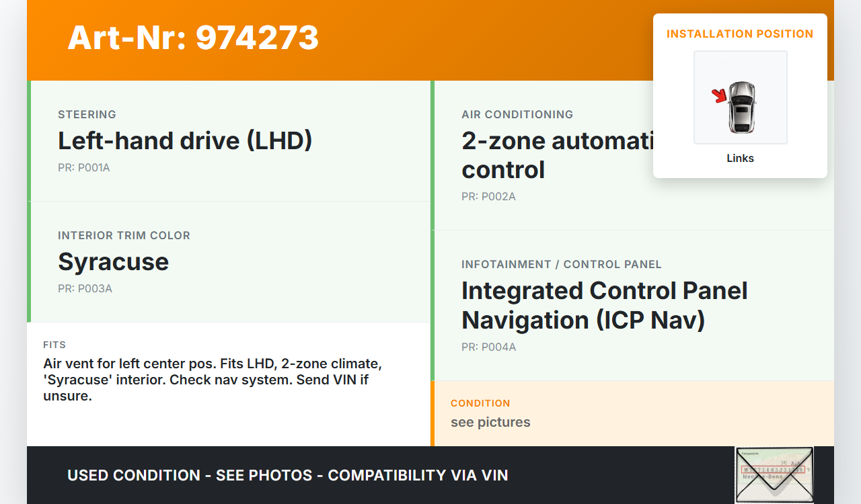The height and width of the screenshot is (504, 861).
Task: Click the Infotainment / Control Panel label
Action: point(561,264)
